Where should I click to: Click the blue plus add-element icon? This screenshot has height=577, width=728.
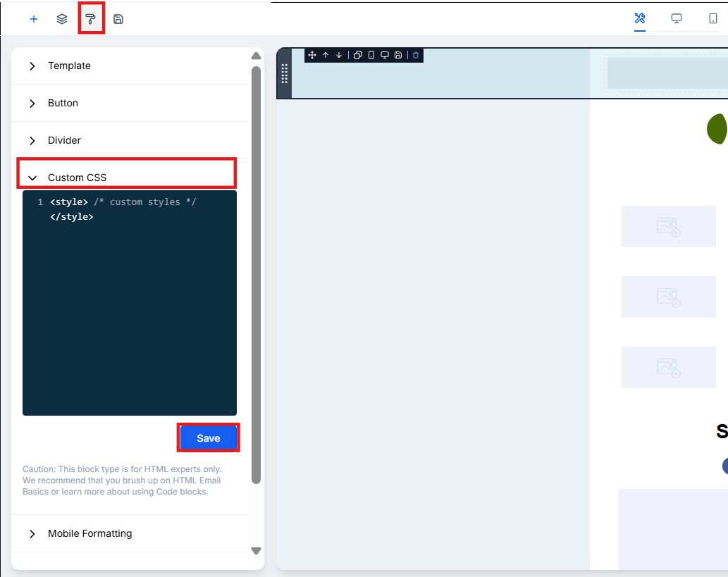(33, 19)
